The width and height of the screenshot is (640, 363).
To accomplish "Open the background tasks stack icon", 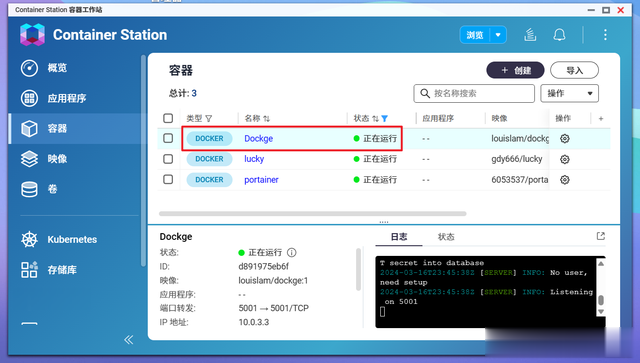I will click(x=530, y=35).
